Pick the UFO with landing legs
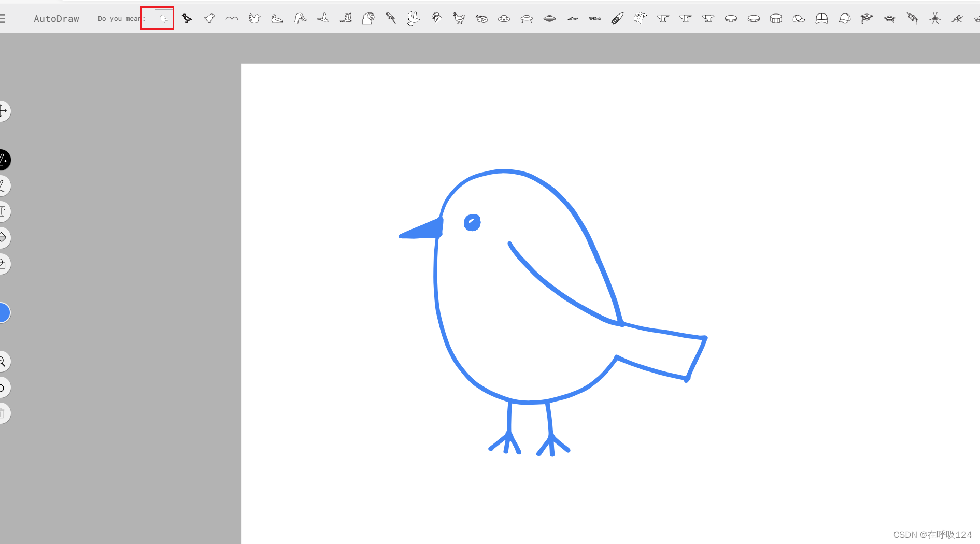The image size is (980, 544). pyautogui.click(x=527, y=19)
